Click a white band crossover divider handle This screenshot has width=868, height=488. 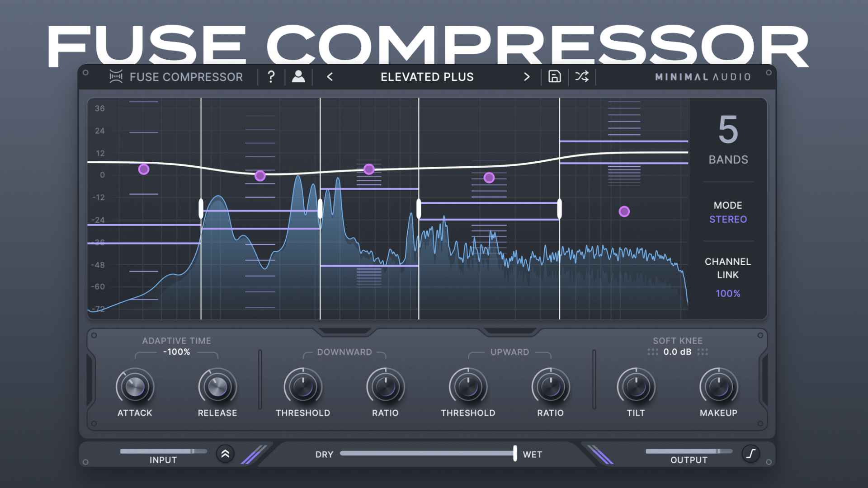point(201,208)
